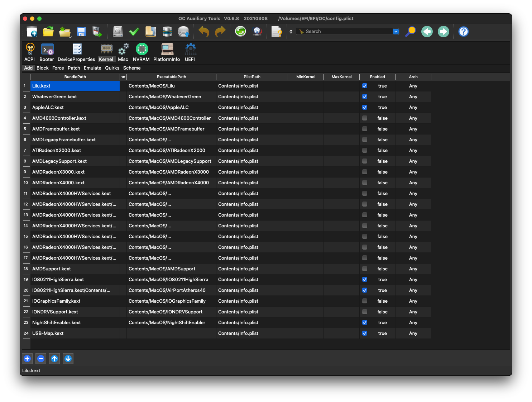Image resolution: width=532 pixels, height=402 pixels.
Task: Click the orange redo arrow icon
Action: click(x=220, y=32)
